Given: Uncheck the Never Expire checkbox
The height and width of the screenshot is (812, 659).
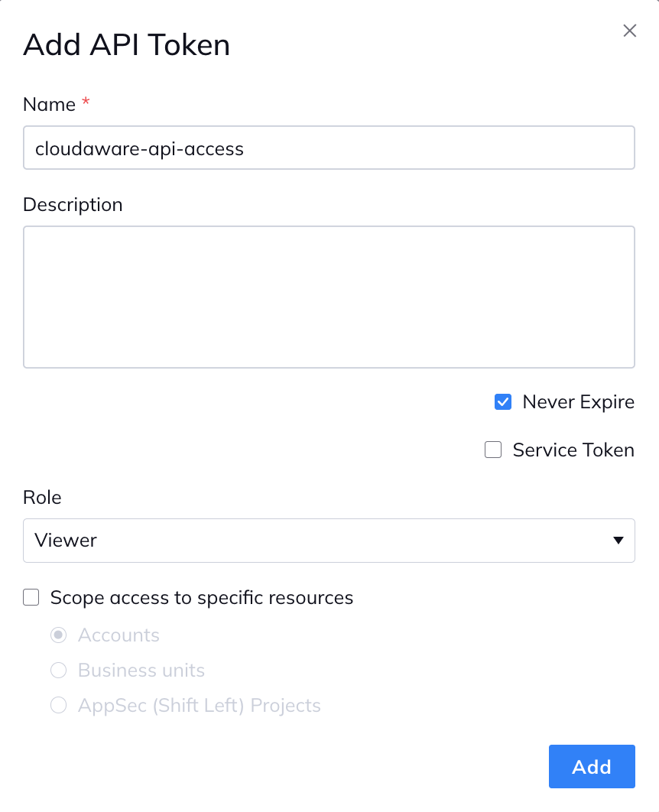Looking at the screenshot, I should (x=503, y=401).
